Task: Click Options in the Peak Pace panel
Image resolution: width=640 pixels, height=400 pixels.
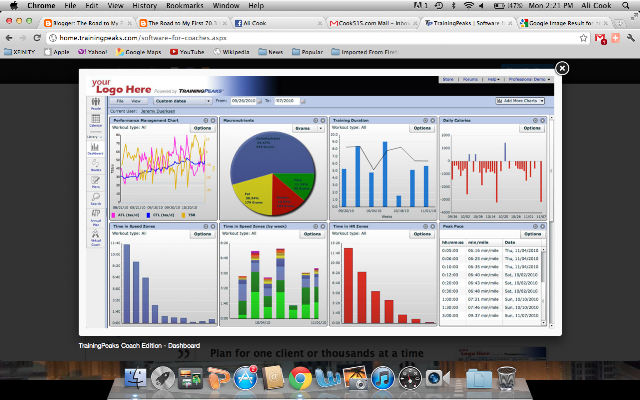Action: click(x=532, y=234)
